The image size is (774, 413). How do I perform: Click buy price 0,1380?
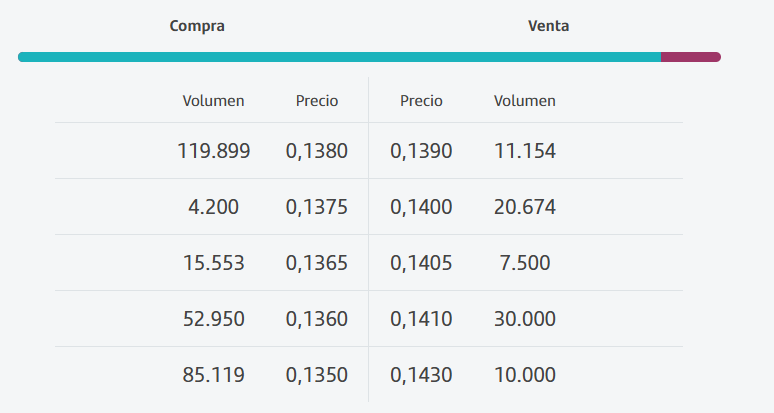click(317, 151)
